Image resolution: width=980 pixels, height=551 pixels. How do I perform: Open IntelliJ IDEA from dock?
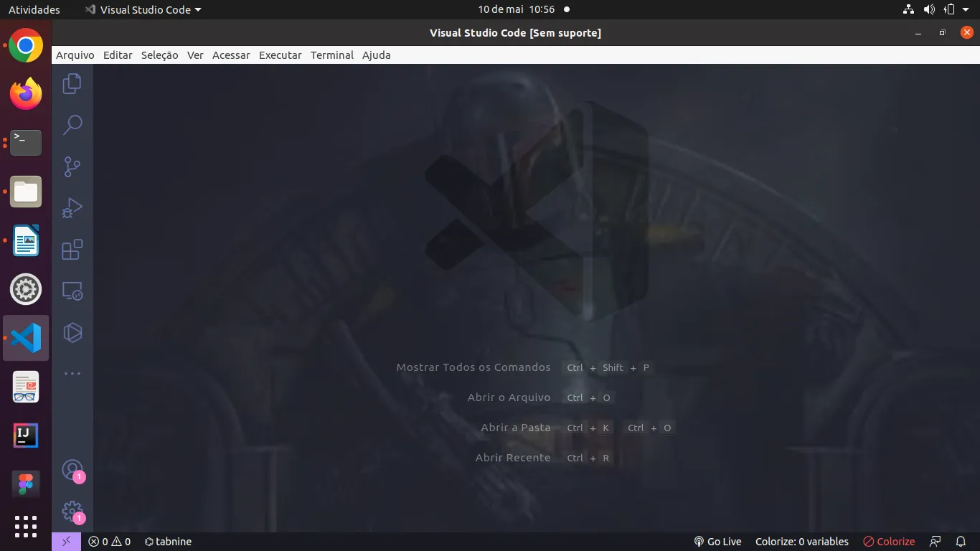[26, 435]
